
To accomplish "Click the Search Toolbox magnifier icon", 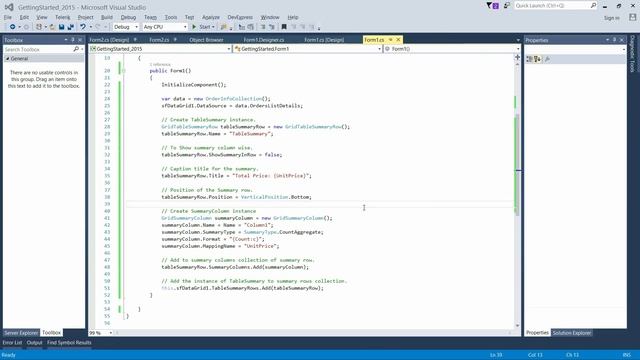I will (76, 49).
